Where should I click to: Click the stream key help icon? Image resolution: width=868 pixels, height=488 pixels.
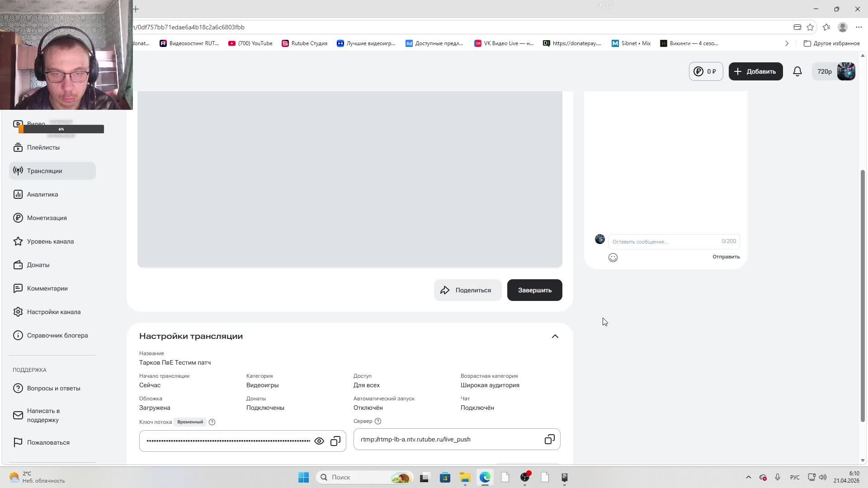click(212, 422)
